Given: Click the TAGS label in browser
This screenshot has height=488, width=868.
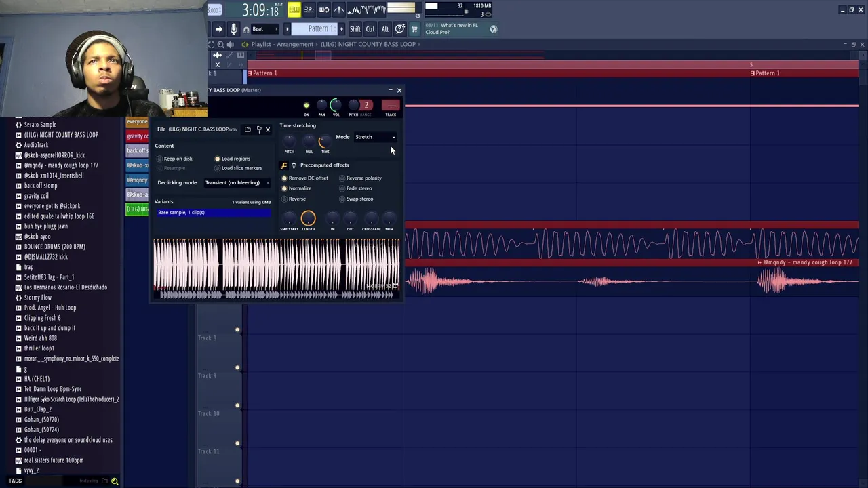Looking at the screenshot, I should click(x=15, y=481).
